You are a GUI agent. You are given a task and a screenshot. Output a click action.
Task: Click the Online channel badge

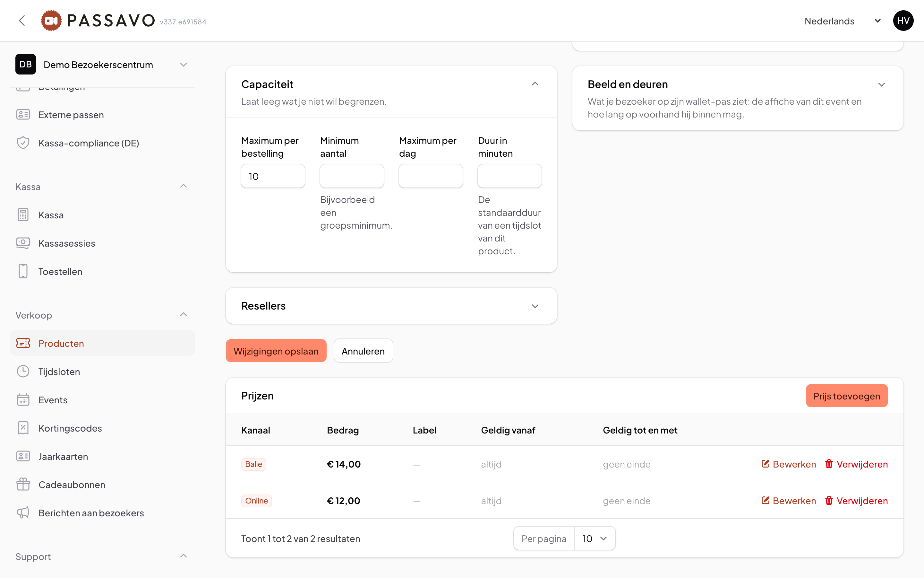(256, 501)
